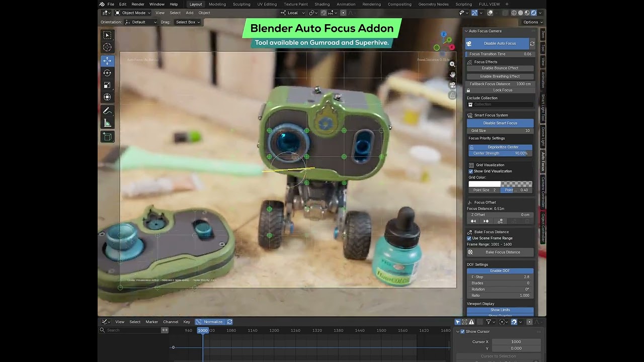Open the Local transform orientation dropdown
644x362 pixels.
click(x=293, y=13)
